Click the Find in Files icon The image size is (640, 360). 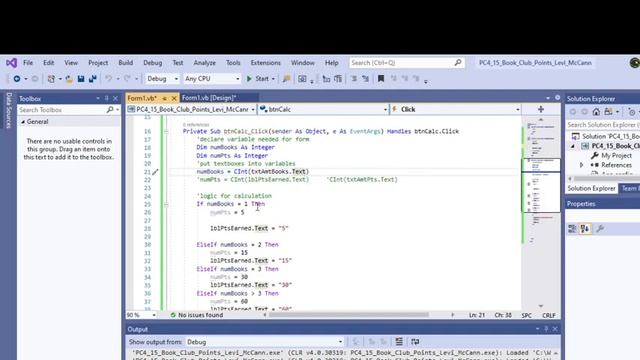click(x=287, y=79)
